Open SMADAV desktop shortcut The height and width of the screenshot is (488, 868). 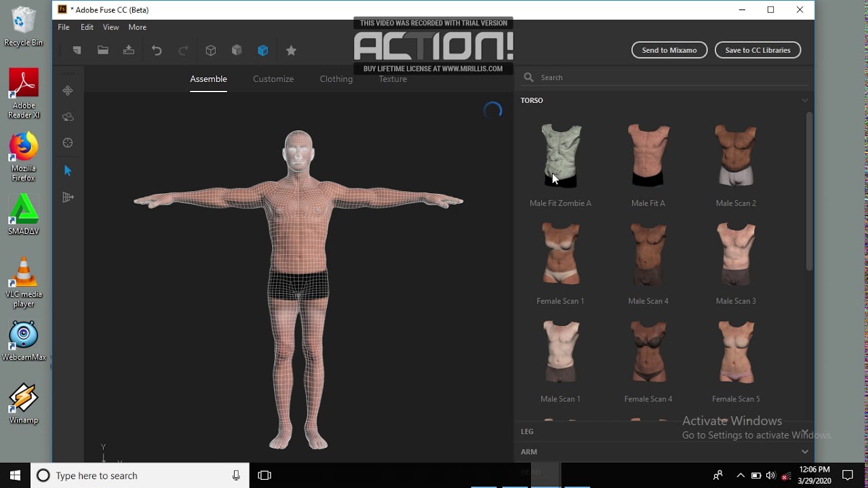click(24, 214)
